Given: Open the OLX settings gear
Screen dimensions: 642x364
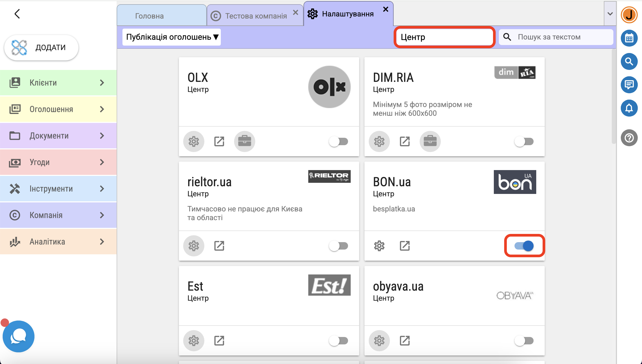Looking at the screenshot, I should tap(194, 141).
